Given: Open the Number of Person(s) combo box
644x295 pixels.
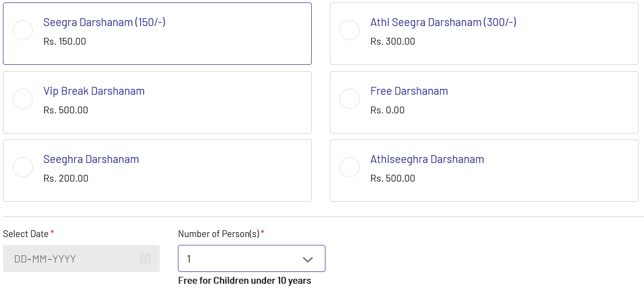Looking at the screenshot, I should [251, 259].
